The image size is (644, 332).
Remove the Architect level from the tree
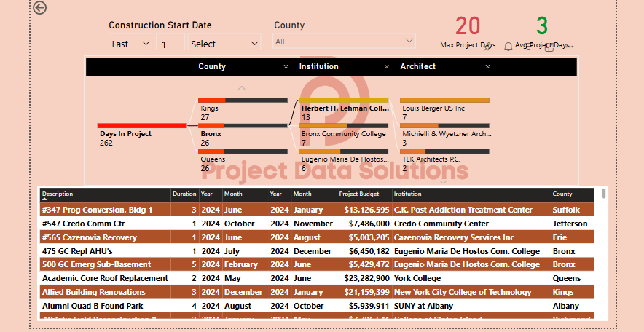(487, 66)
